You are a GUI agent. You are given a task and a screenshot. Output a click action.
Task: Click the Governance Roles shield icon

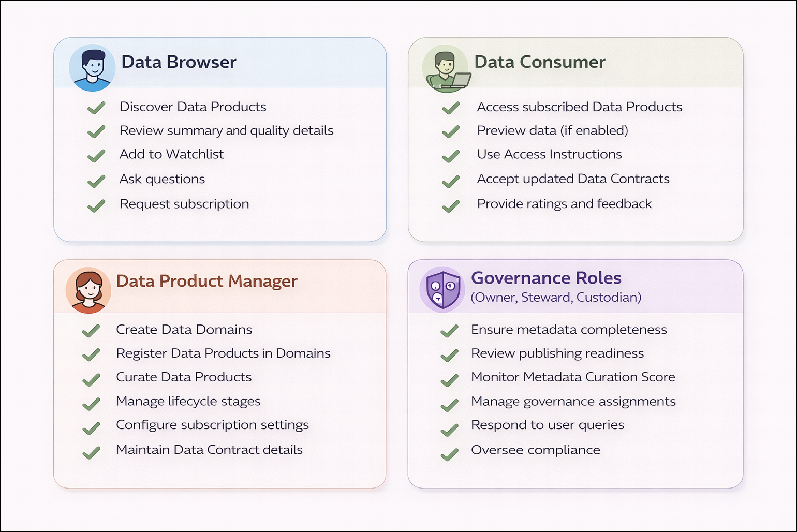click(x=442, y=289)
